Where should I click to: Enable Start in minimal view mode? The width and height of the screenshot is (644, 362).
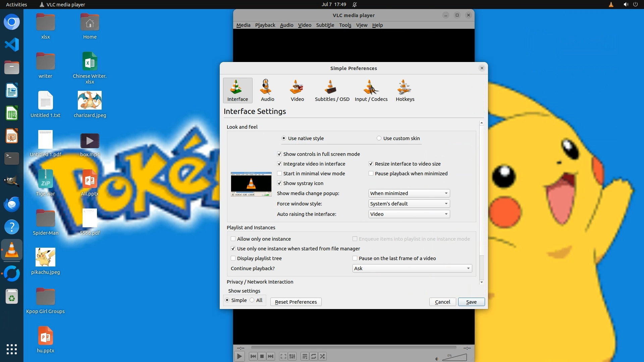pyautogui.click(x=279, y=174)
